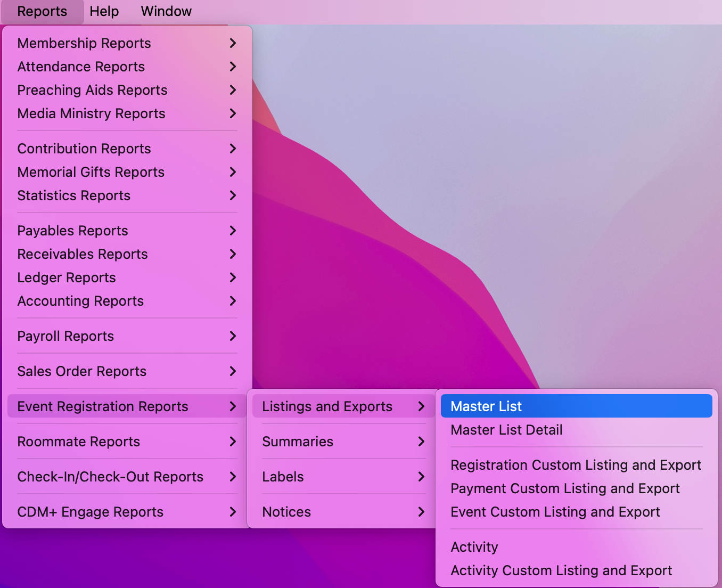Select Statistics Reports in menu
Screen dimensions: 722x588
point(74,195)
